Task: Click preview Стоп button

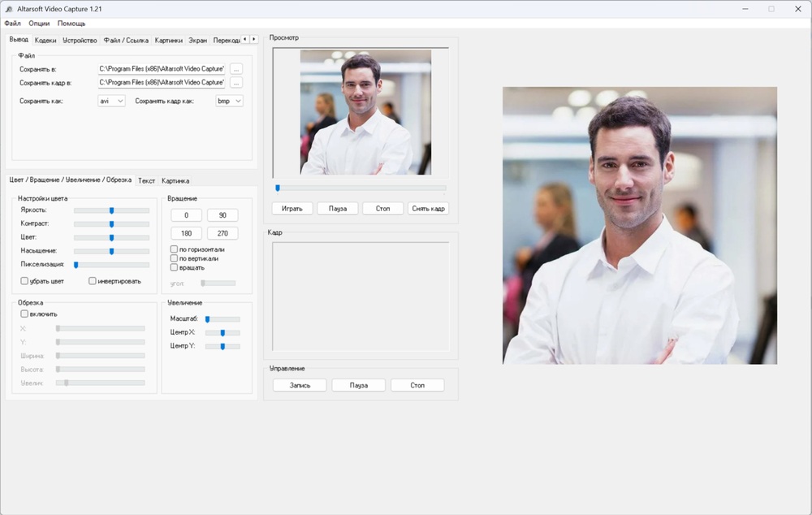Action: point(382,208)
